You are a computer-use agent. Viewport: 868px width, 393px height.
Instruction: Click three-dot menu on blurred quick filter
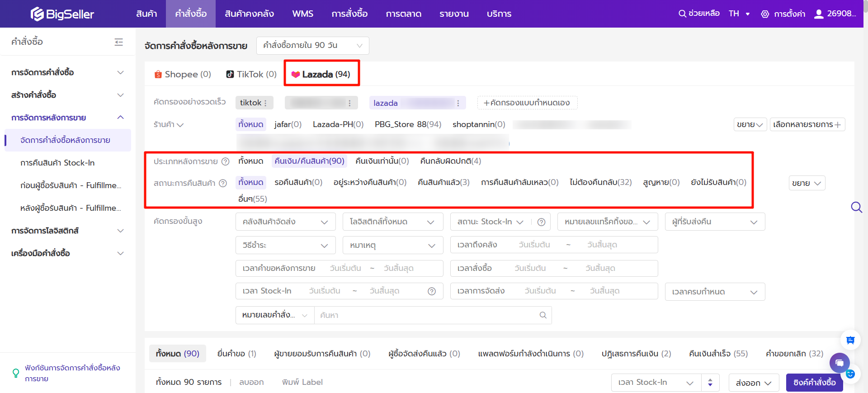pyautogui.click(x=349, y=103)
